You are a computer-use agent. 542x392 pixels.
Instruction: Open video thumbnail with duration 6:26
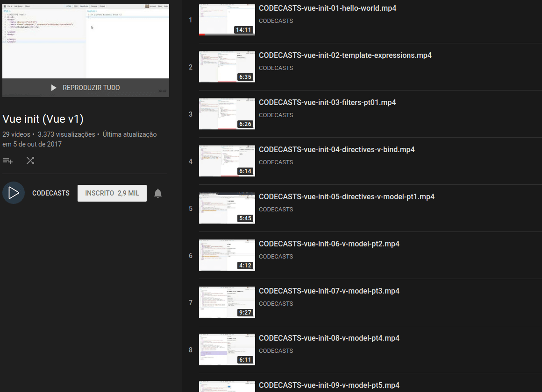227,114
